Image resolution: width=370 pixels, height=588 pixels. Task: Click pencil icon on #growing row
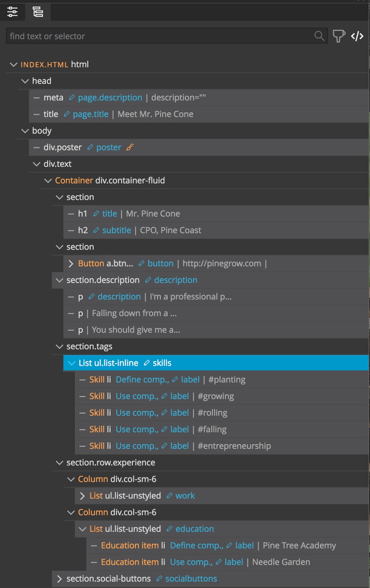pyautogui.click(x=164, y=396)
